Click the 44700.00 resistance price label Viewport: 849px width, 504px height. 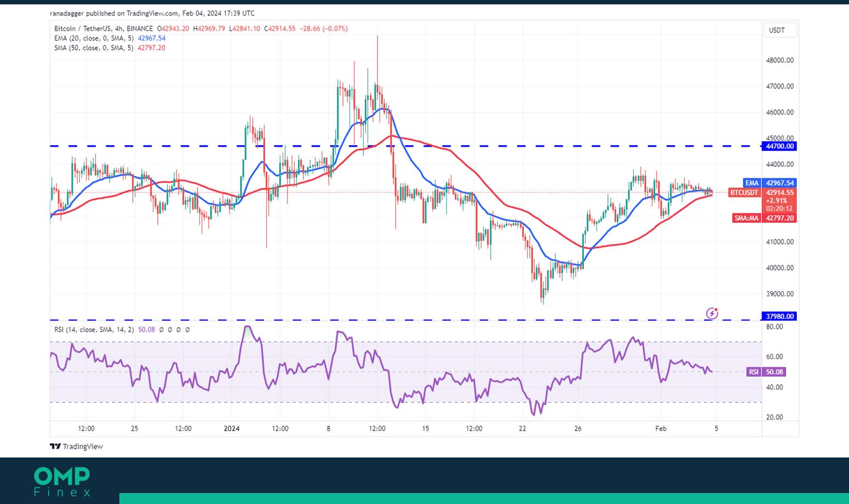[x=779, y=146]
